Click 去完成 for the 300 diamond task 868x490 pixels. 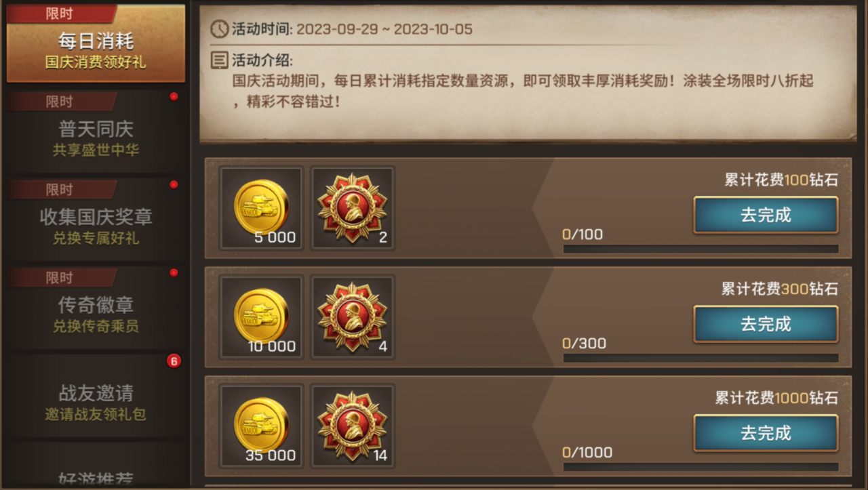tap(766, 324)
